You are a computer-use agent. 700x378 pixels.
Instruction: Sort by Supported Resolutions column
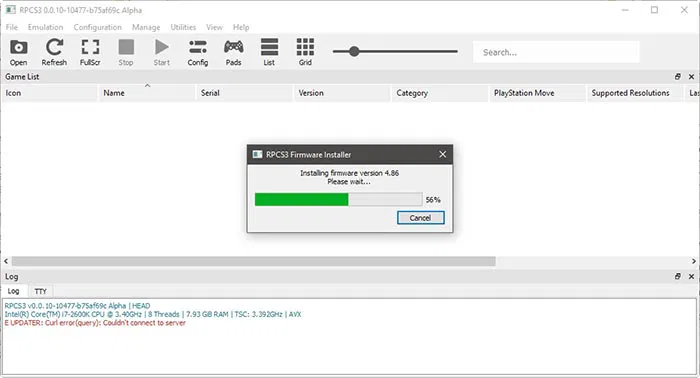click(635, 93)
